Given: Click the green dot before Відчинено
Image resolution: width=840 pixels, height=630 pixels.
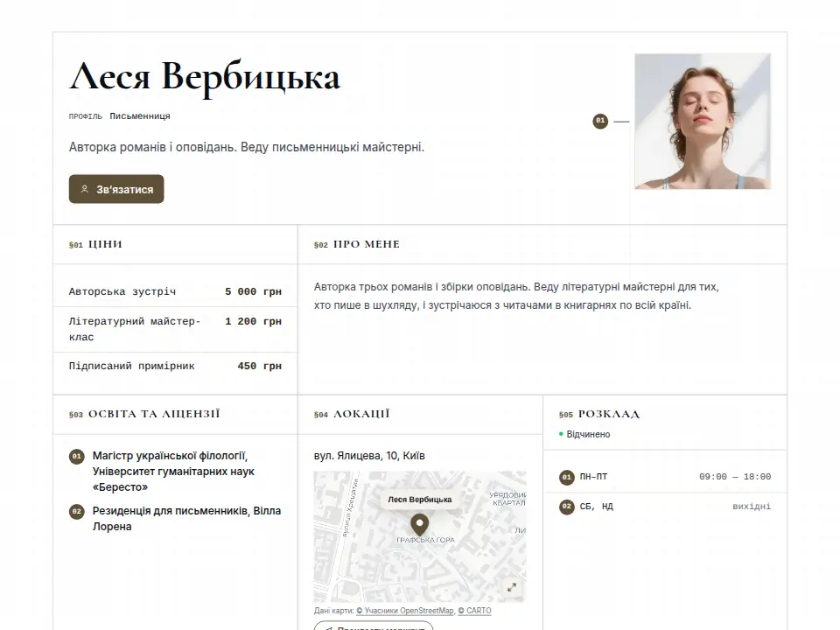Looking at the screenshot, I should (562, 434).
